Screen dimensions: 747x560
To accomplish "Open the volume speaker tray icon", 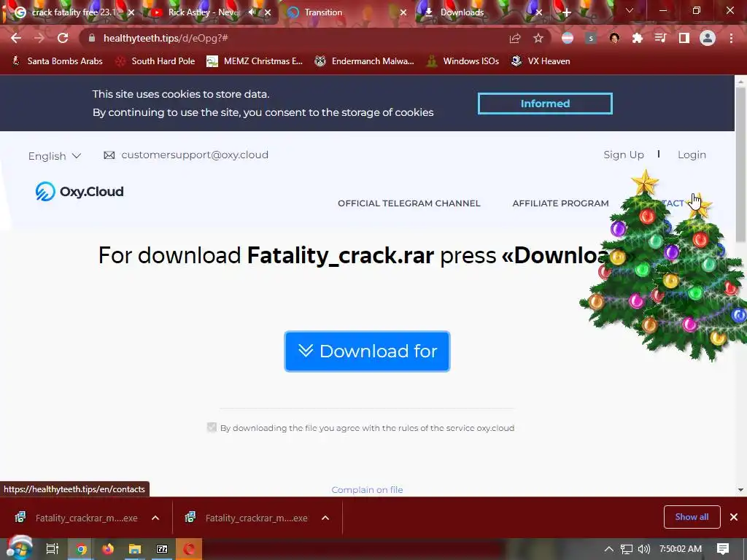I will (x=643, y=549).
